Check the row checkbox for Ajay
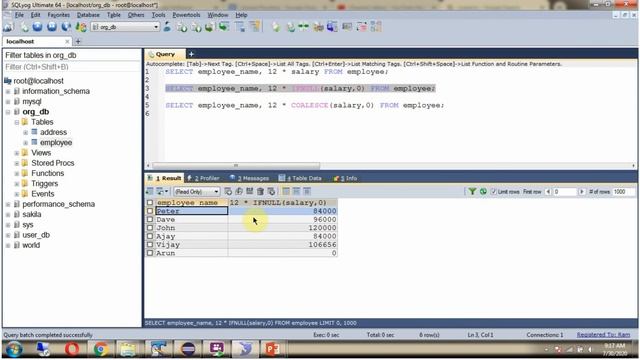Viewport: 640px width, 360px height. 150,236
